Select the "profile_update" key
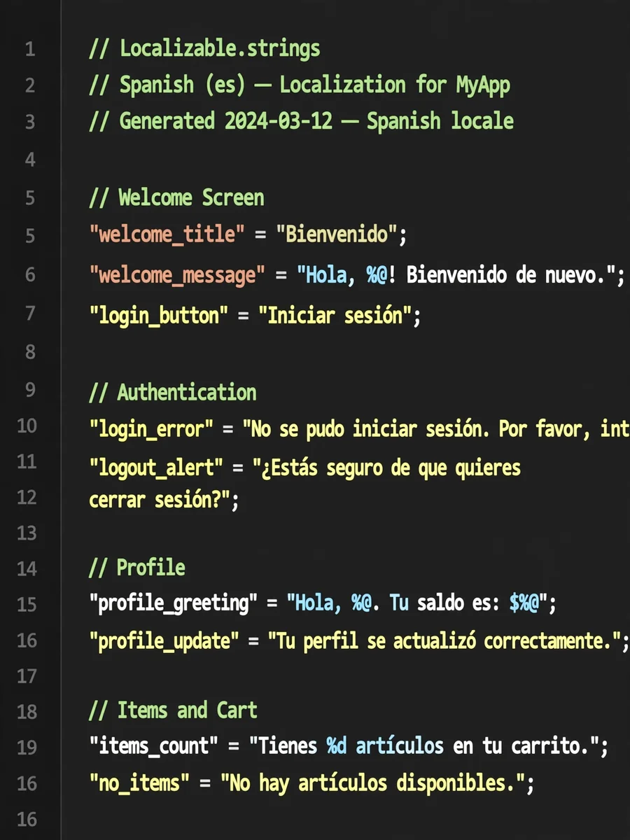Image resolution: width=630 pixels, height=840 pixels. tap(163, 640)
